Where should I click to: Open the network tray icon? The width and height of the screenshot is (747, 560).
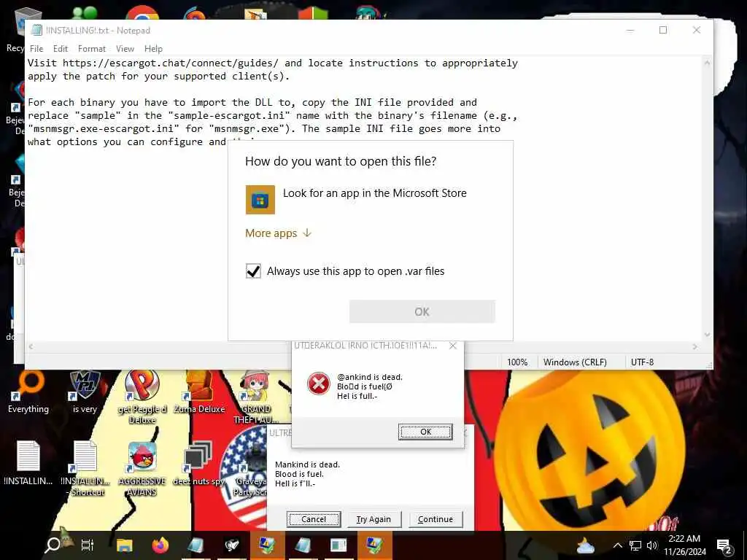pos(635,545)
